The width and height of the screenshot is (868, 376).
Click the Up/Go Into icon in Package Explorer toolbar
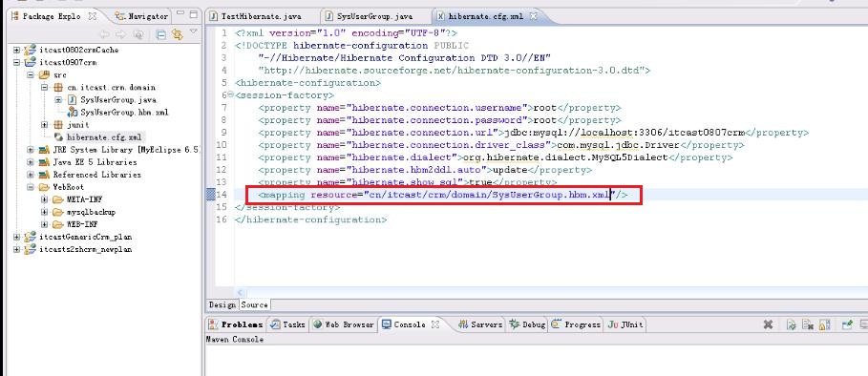138,34
